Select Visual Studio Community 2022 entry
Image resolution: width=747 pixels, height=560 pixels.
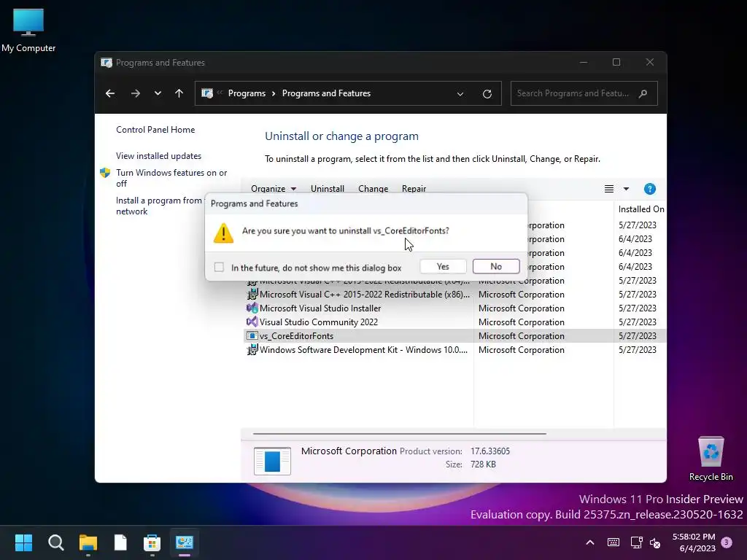point(454,322)
